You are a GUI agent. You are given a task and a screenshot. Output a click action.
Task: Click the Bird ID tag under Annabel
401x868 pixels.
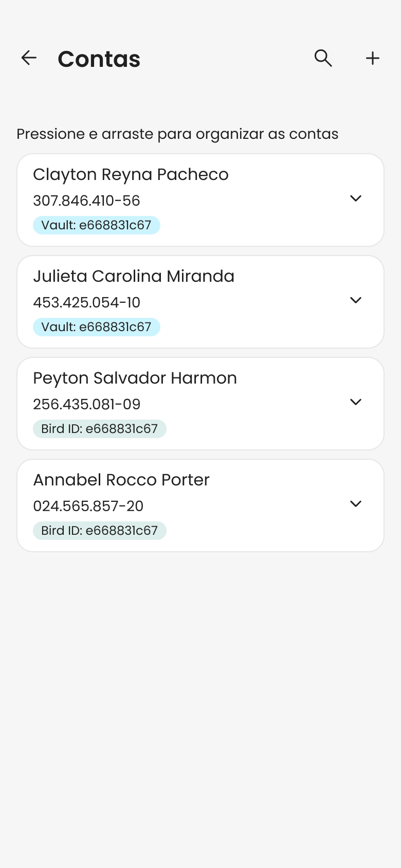[x=100, y=531]
